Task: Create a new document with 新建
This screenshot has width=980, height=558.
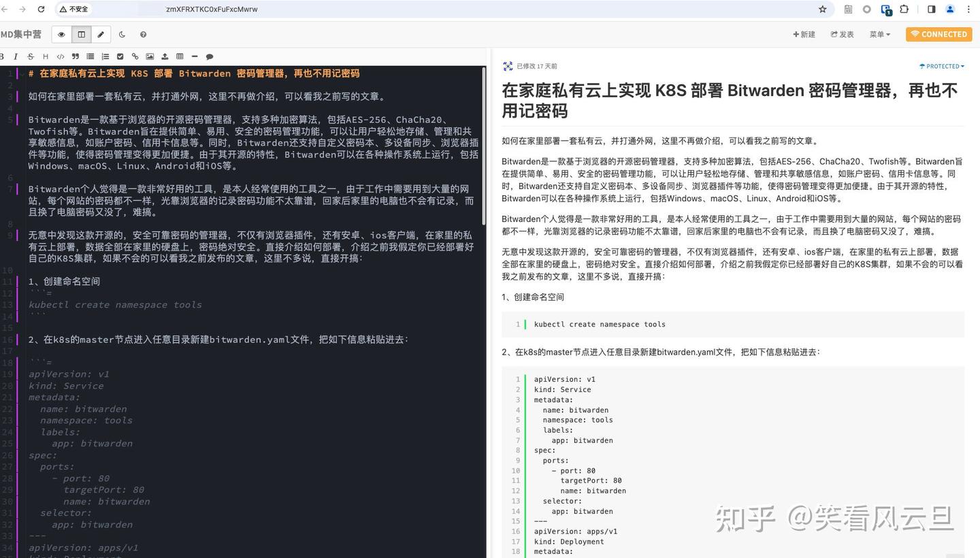Action: point(804,34)
